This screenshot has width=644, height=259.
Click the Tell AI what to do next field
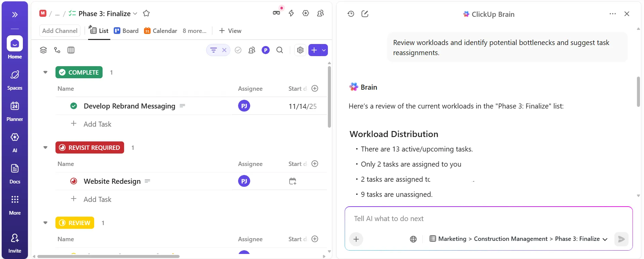click(489, 219)
